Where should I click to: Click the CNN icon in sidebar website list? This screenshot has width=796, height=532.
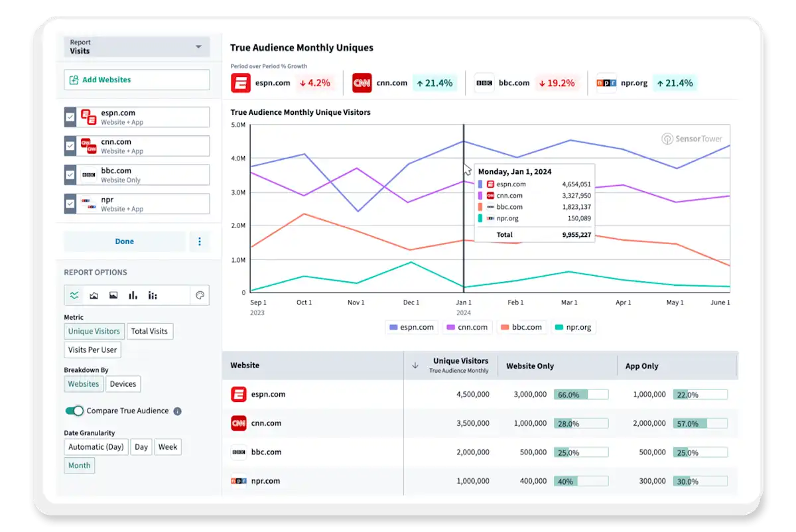coord(88,146)
